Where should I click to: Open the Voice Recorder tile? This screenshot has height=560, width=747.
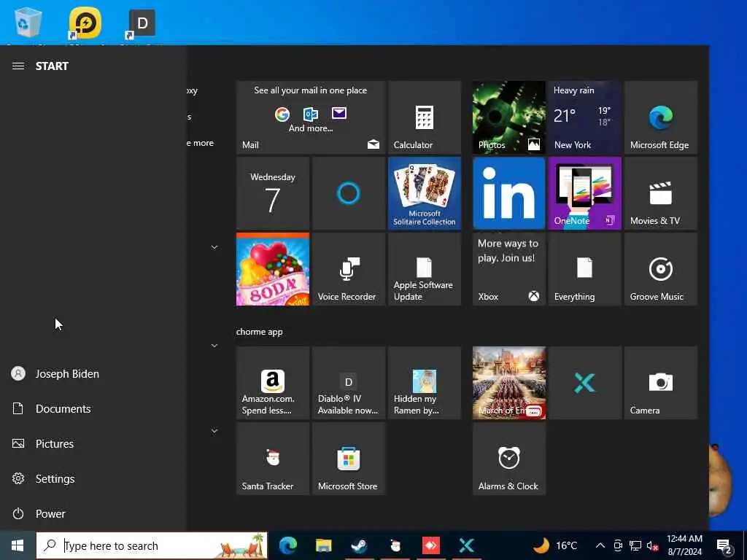348,269
